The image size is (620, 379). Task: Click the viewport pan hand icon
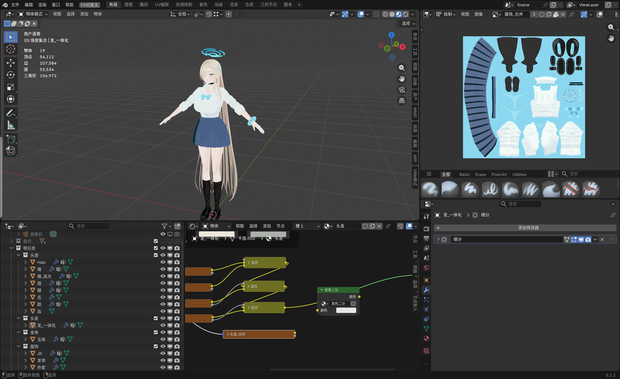click(x=402, y=79)
